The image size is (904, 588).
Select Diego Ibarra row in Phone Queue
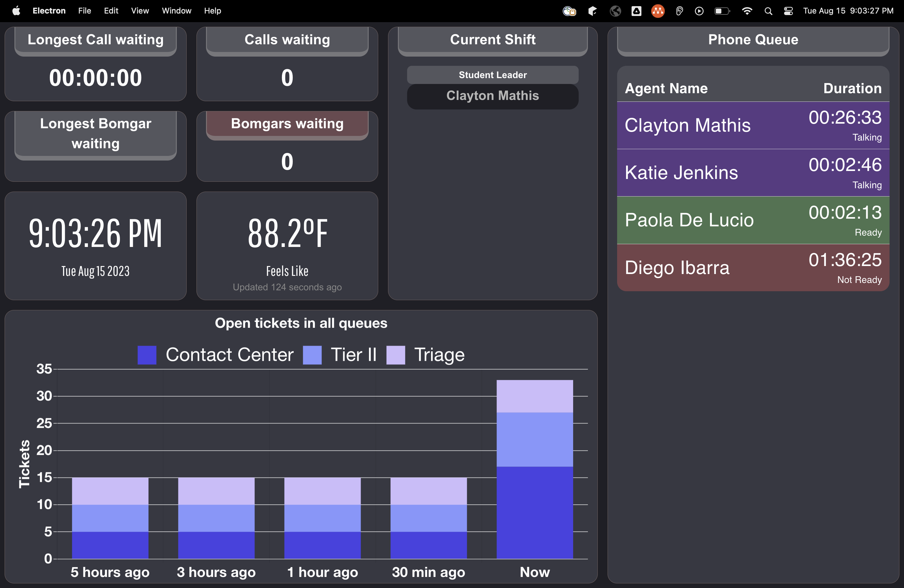752,268
